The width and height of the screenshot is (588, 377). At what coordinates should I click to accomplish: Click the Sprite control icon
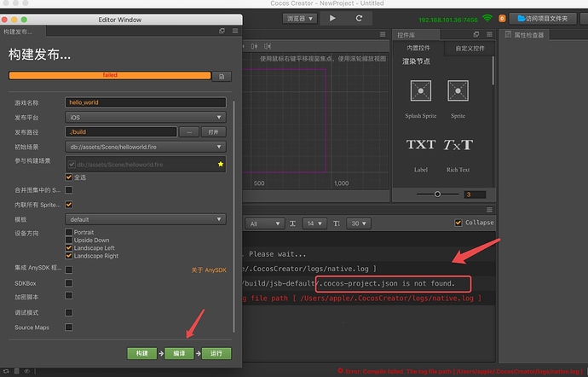(458, 90)
